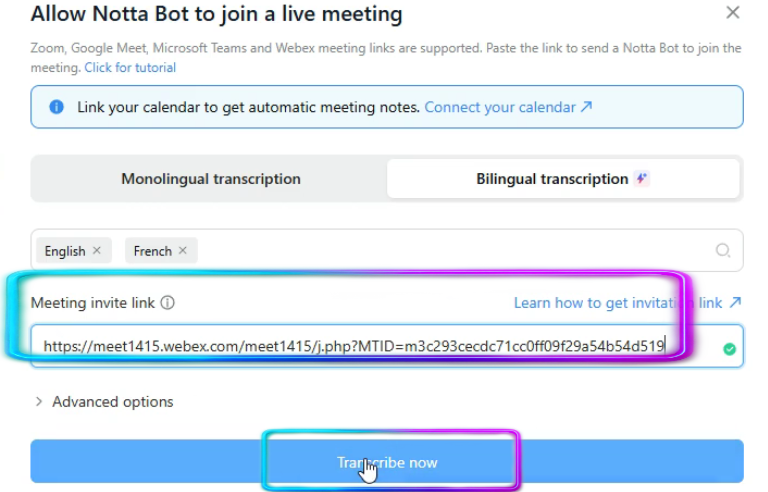Switch to Monolingual transcription tab
This screenshot has width=768, height=492.
coord(210,179)
